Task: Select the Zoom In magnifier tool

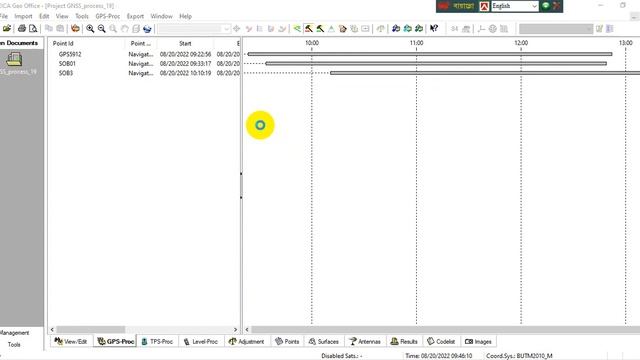Action: click(x=90, y=29)
